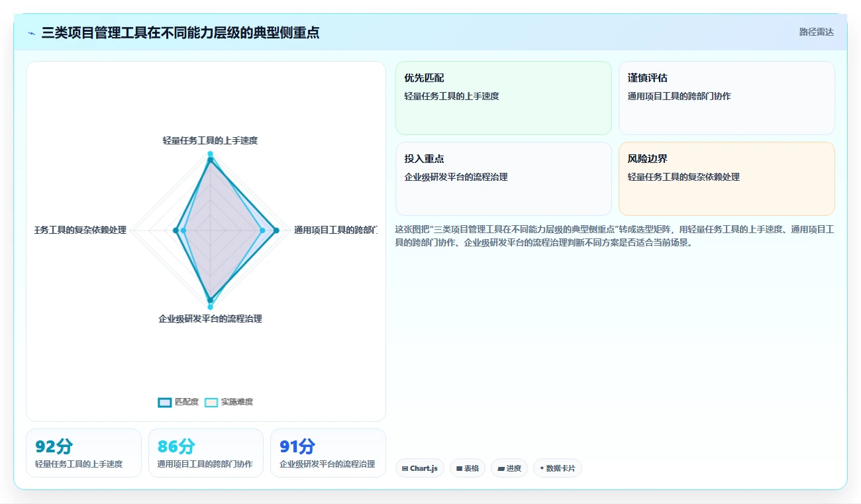Screen dimensions: 861x504
Task: Toggle the 匹配度 legend swatch
Action: coord(165,402)
